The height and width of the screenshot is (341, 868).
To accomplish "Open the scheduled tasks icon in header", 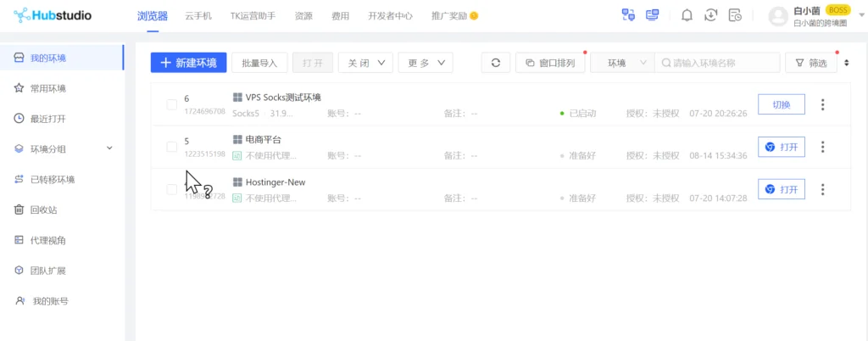I will 735,15.
